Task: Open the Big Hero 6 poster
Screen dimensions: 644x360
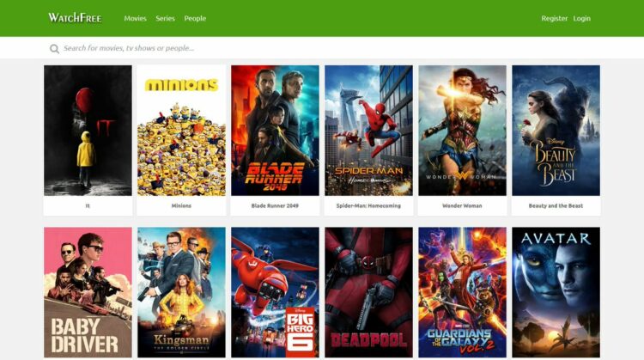Action: point(275,292)
